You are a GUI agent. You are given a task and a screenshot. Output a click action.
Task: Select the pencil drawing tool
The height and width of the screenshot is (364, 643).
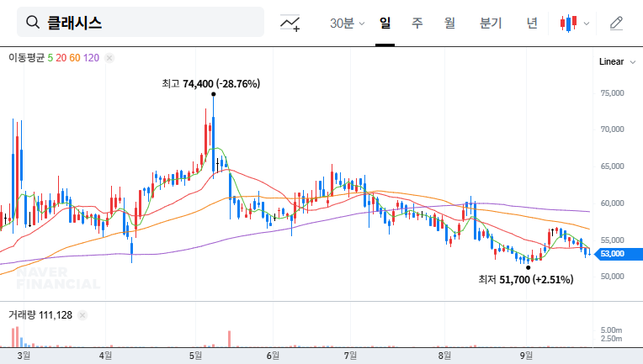tap(616, 23)
